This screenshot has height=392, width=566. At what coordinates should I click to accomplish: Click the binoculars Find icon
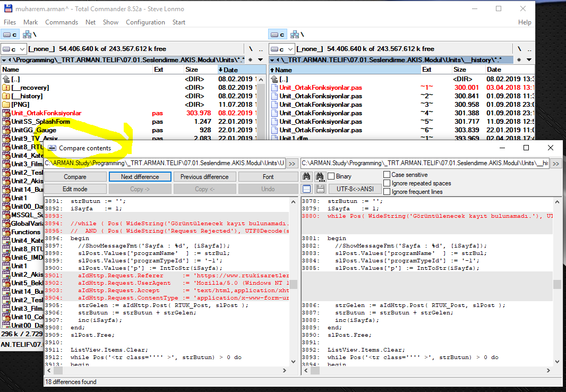click(x=306, y=176)
